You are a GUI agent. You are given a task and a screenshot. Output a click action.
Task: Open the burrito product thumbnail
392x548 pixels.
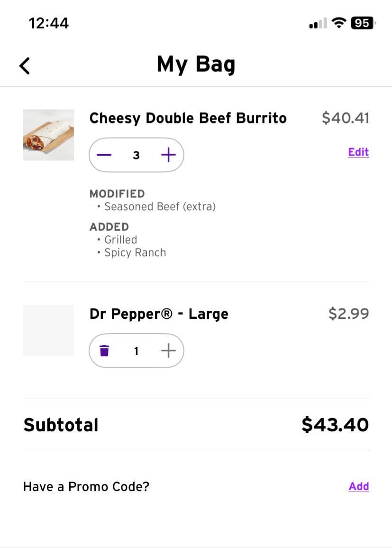pos(48,135)
